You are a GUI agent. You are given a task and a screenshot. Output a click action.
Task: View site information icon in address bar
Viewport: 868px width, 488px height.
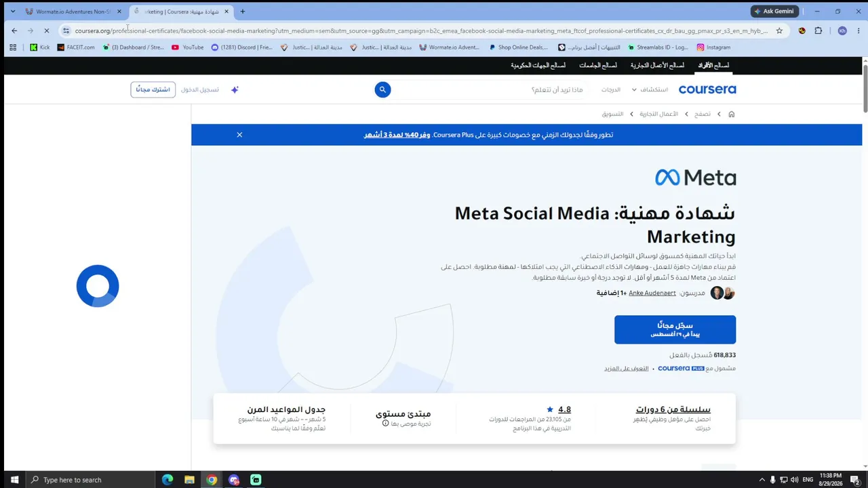(x=66, y=30)
